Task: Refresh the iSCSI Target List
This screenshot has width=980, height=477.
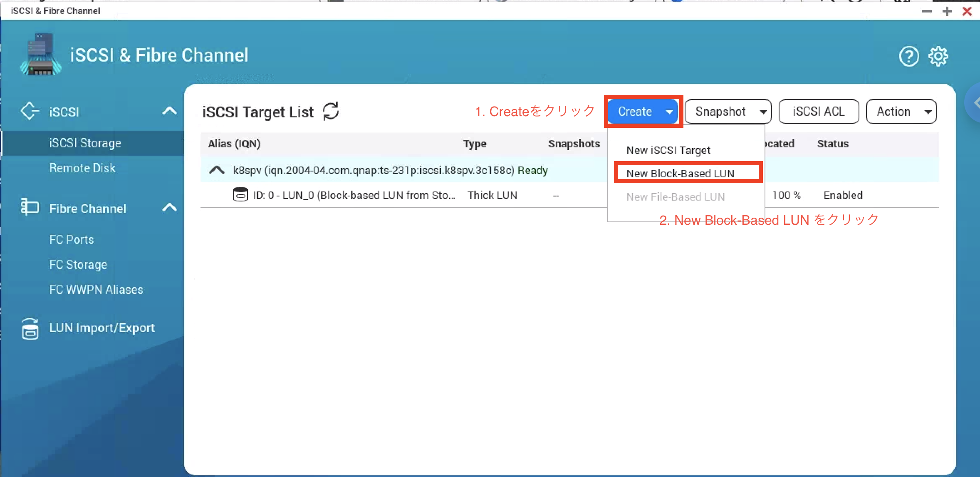Action: point(331,111)
